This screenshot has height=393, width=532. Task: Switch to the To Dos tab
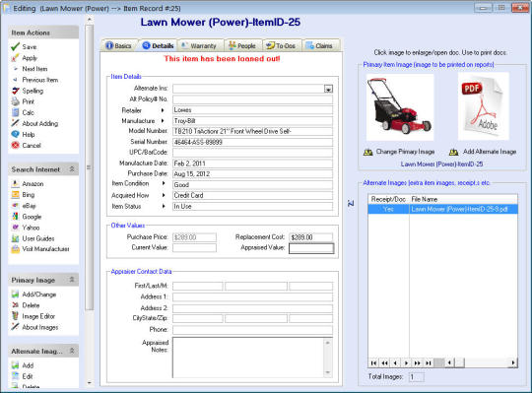point(281,45)
